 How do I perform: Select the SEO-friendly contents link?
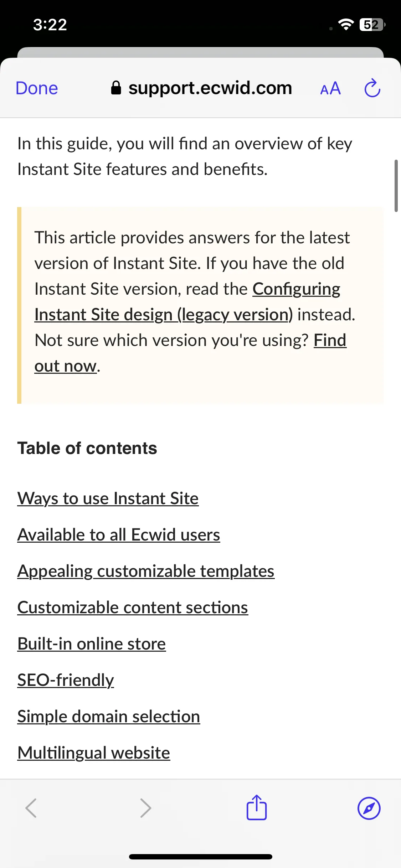click(66, 680)
